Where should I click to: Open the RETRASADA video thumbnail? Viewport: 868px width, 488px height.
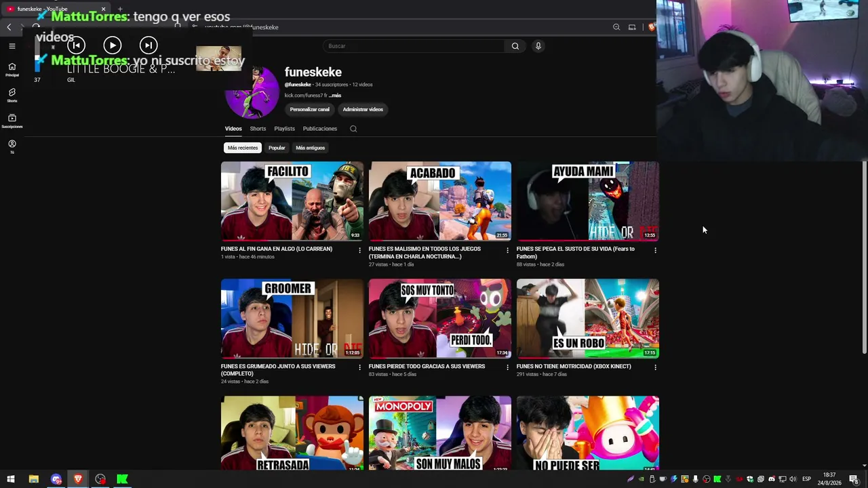pos(292,433)
